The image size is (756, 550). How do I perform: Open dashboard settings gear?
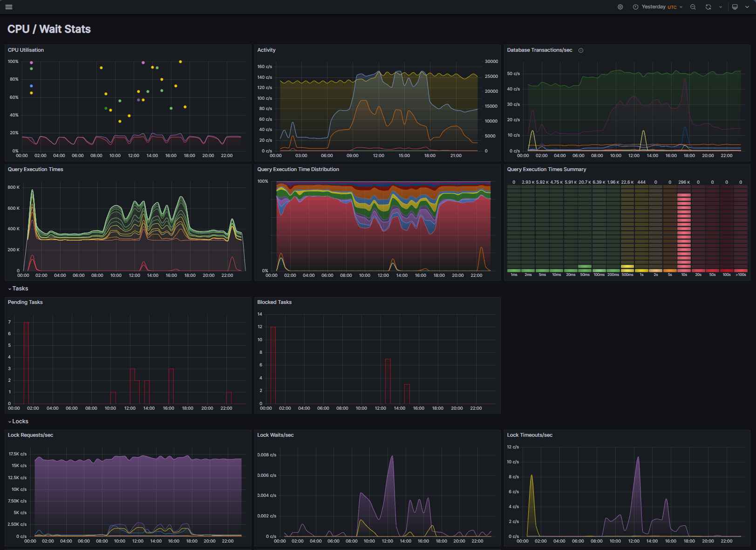coord(620,7)
